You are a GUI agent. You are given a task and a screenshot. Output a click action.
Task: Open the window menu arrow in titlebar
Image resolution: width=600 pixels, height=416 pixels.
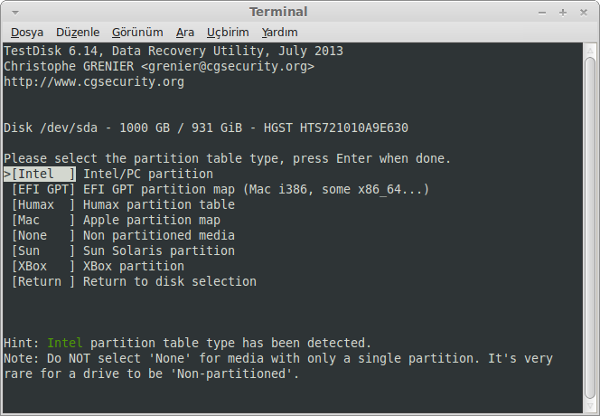[15, 13]
